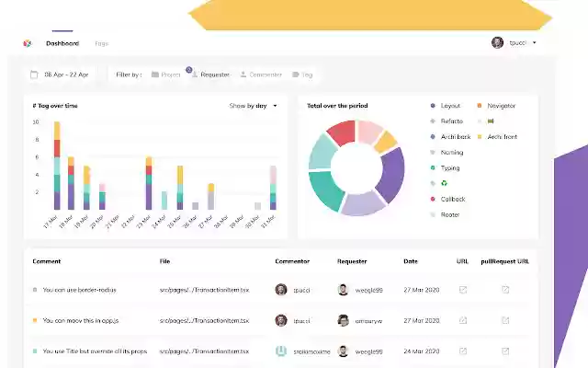
Task: Select the 08 Apr - 22 Apr range
Action: (66, 75)
